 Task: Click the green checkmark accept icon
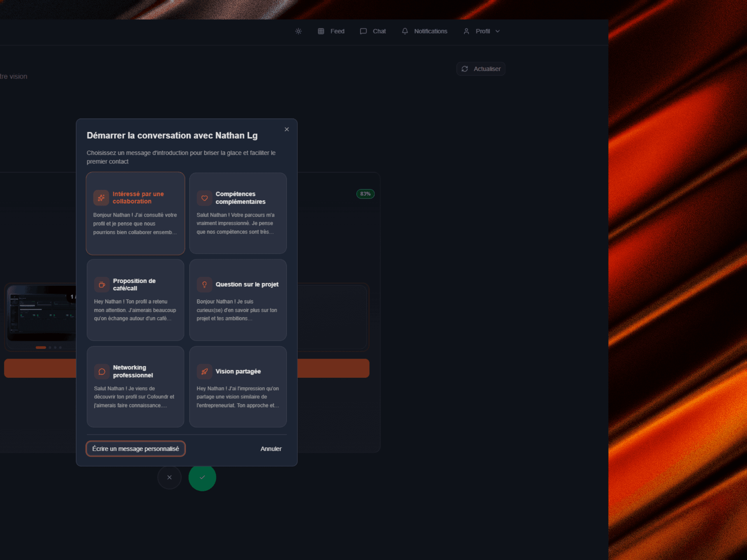[x=202, y=477]
